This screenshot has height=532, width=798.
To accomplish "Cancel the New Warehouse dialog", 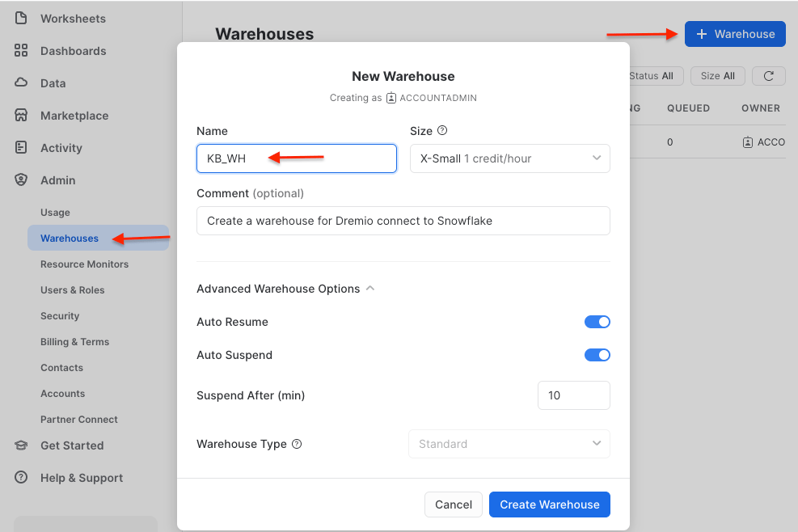I will coord(453,504).
